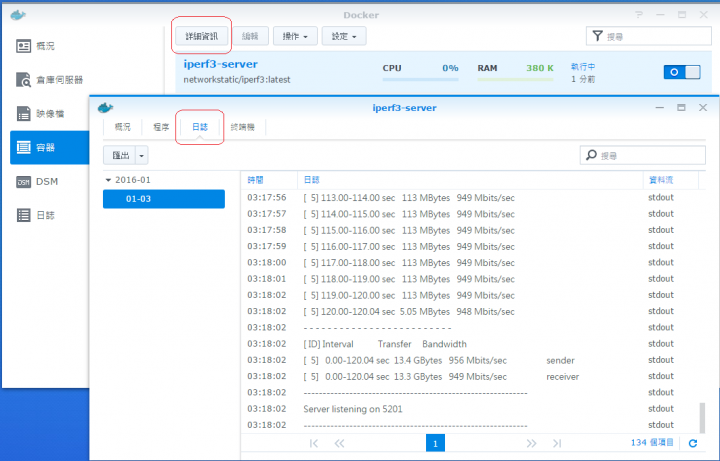Select log row 120.00-120.04 sec 5.05 MBytes
This screenshot has width=720, height=461.
[471, 311]
